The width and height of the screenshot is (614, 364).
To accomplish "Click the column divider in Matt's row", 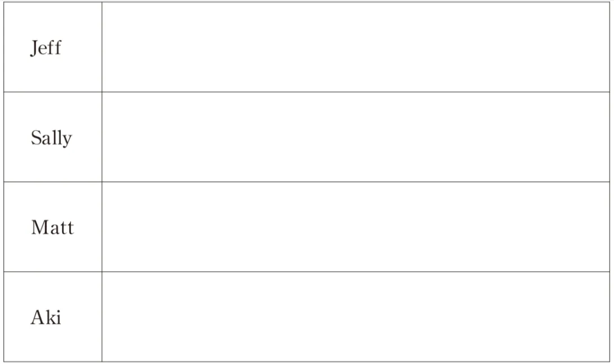I will [x=102, y=227].
